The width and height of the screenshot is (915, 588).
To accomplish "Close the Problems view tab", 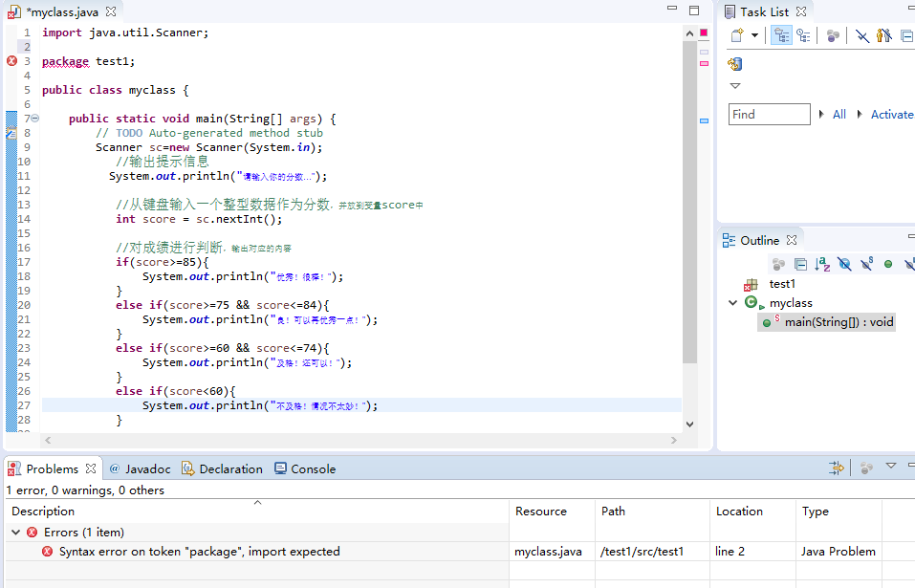I will (x=91, y=468).
